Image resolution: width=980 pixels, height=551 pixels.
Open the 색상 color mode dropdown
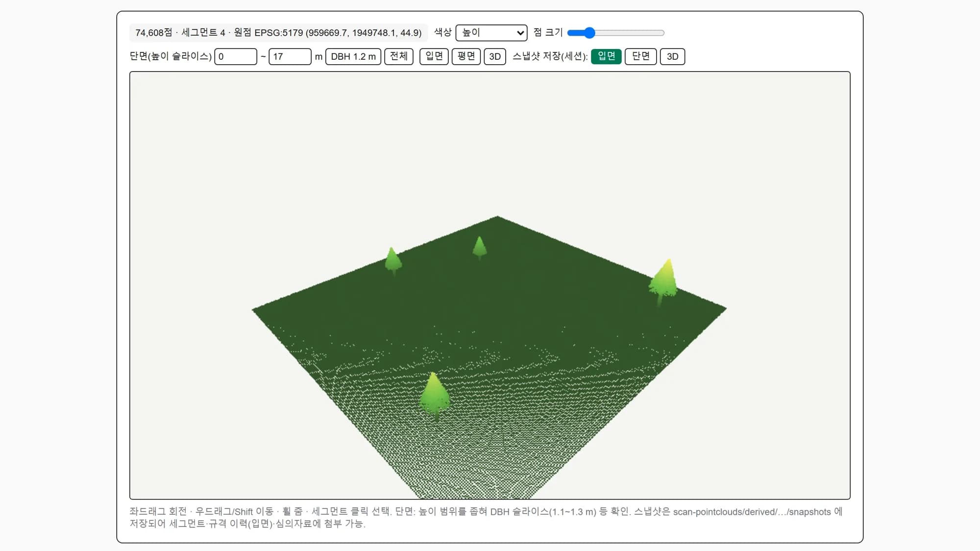[491, 33]
